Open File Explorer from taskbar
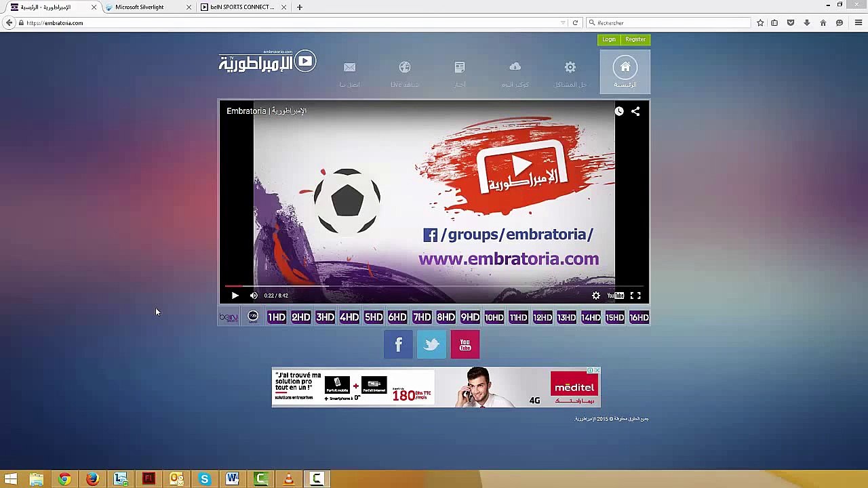 tap(37, 479)
